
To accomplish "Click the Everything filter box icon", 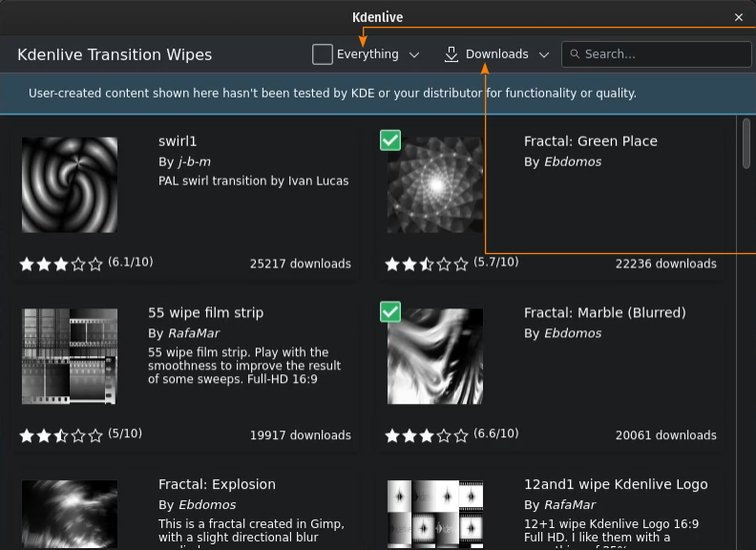I will [x=322, y=54].
